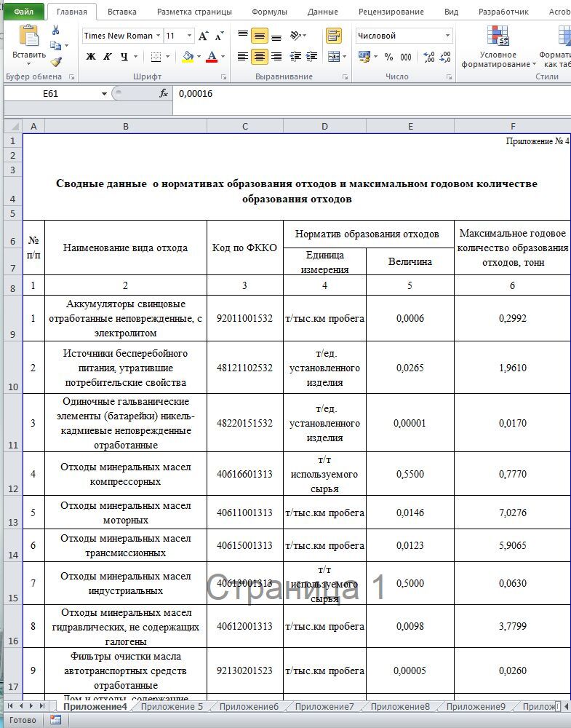Image resolution: width=571 pixels, height=728 pixels.
Task: Open Merge and Center dropdown arrow
Action: point(345,57)
